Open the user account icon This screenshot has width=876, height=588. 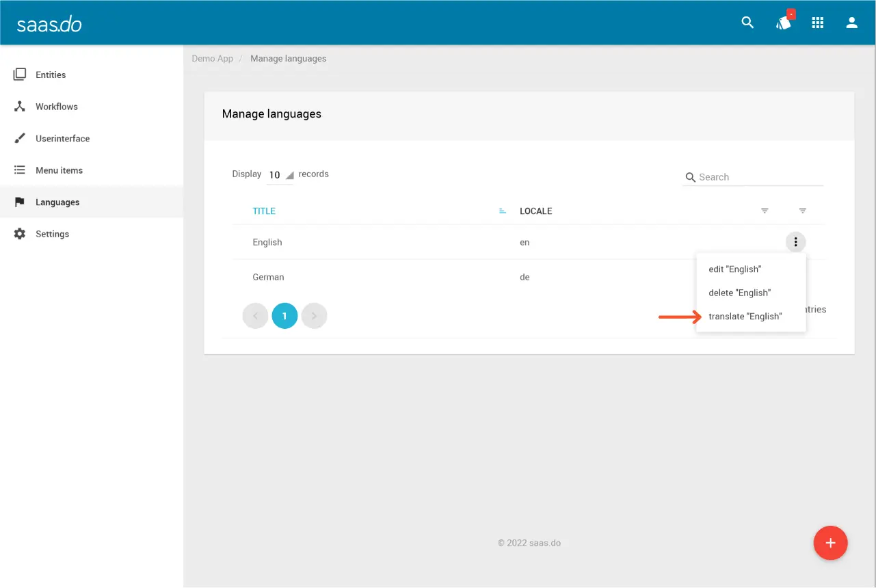[851, 23]
